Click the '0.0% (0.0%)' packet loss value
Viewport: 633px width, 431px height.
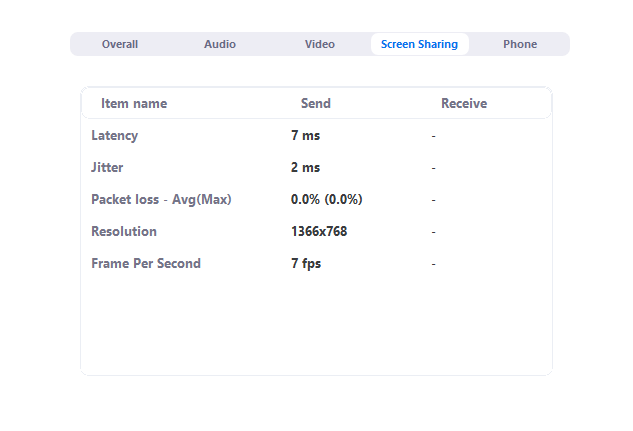click(327, 199)
